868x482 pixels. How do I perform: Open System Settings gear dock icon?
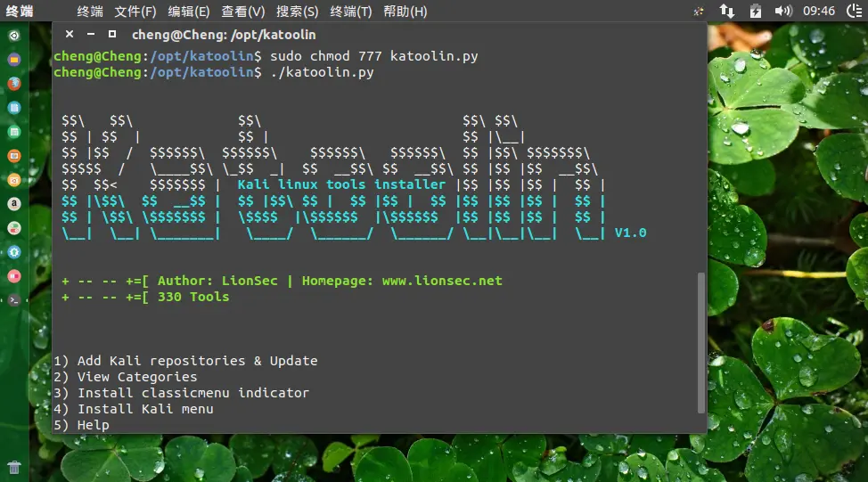(x=14, y=252)
